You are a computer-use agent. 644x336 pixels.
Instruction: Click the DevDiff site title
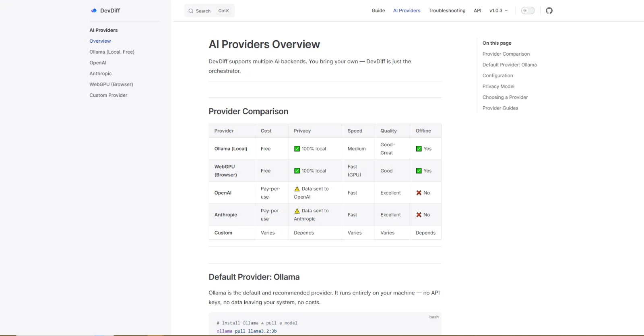click(x=110, y=10)
